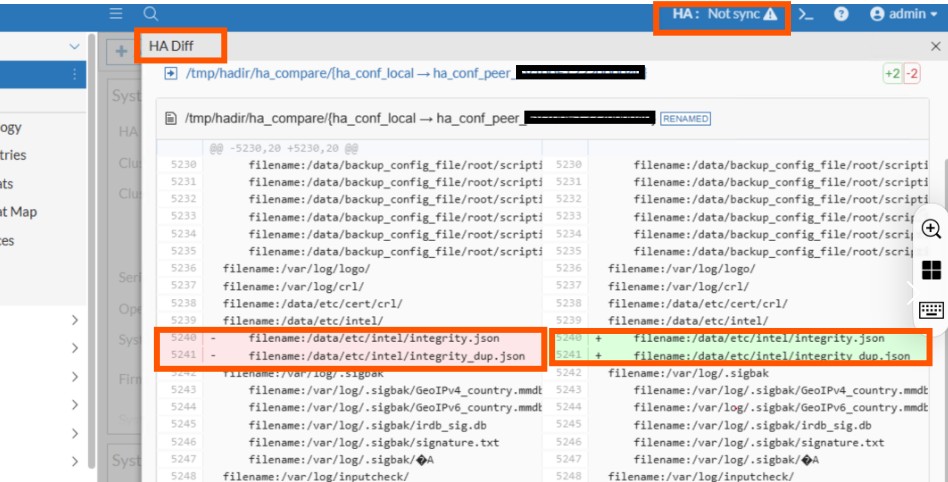The height and width of the screenshot is (482, 948).
Task: Click the document icon beside file path
Action: 171,119
